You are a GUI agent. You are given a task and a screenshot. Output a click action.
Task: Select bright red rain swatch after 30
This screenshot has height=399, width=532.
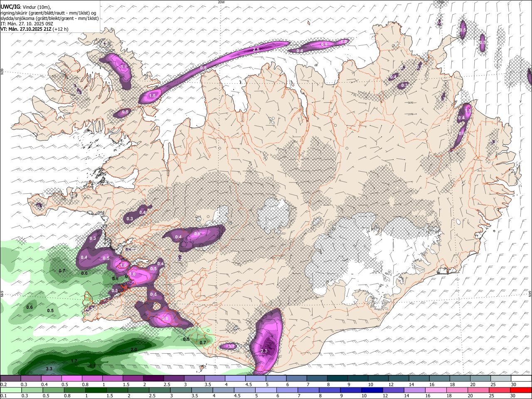coord(520,390)
